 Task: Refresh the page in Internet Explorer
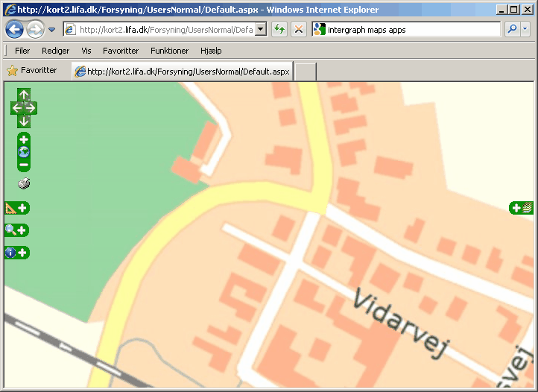(x=279, y=29)
